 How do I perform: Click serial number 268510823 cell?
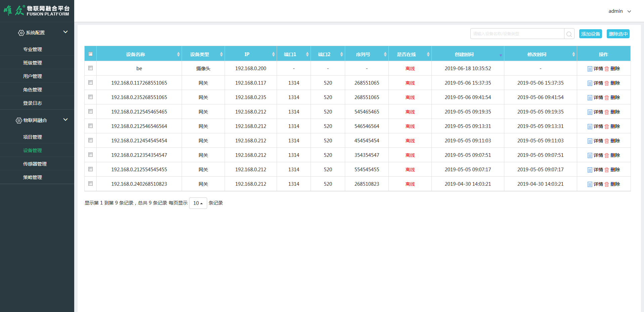pos(367,184)
